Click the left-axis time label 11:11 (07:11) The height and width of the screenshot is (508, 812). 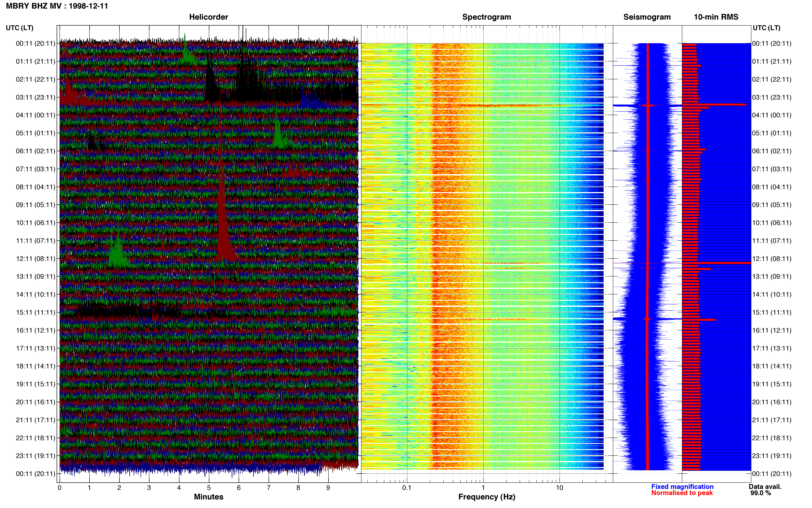point(35,240)
